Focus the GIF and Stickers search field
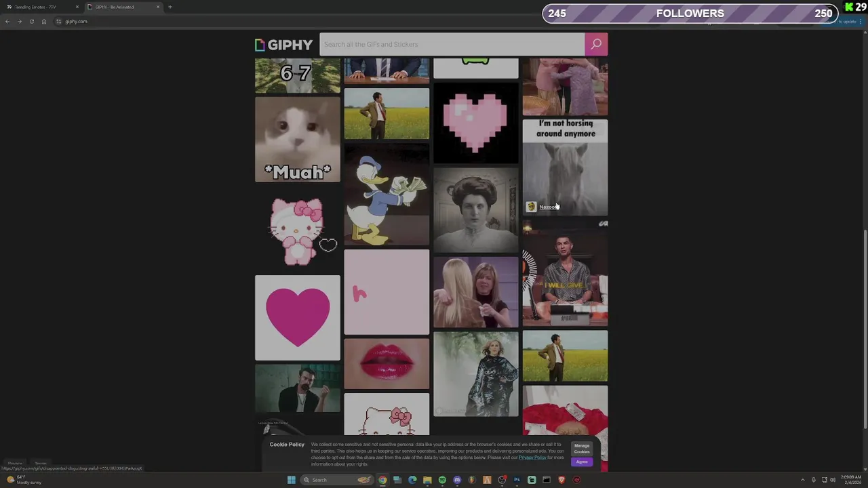 [x=452, y=44]
